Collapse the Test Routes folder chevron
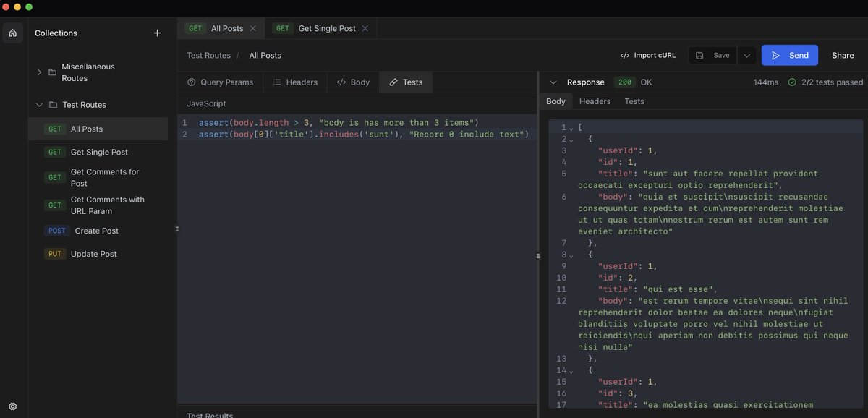This screenshot has width=868, height=418. pos(40,105)
